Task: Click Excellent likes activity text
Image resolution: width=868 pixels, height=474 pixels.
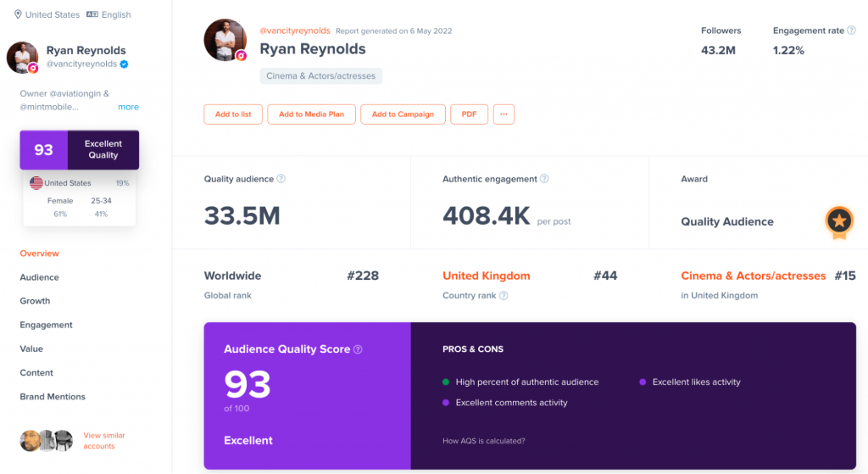Action: 697,382
